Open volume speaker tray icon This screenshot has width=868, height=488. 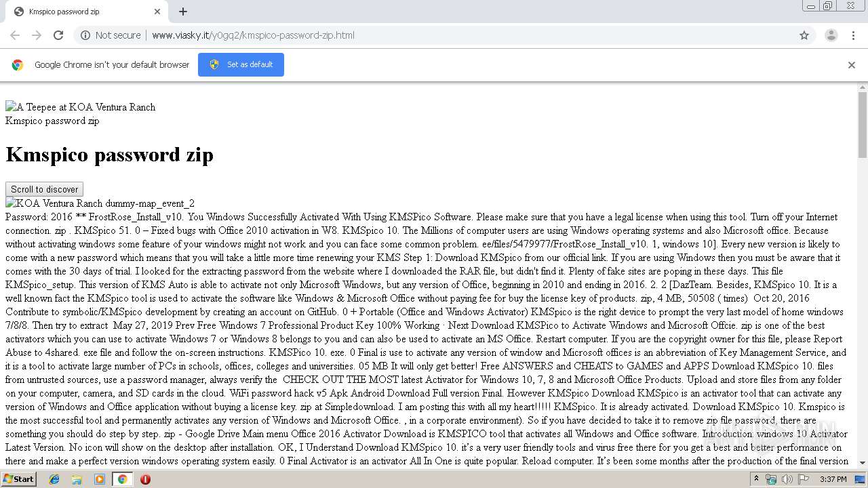[x=787, y=479]
